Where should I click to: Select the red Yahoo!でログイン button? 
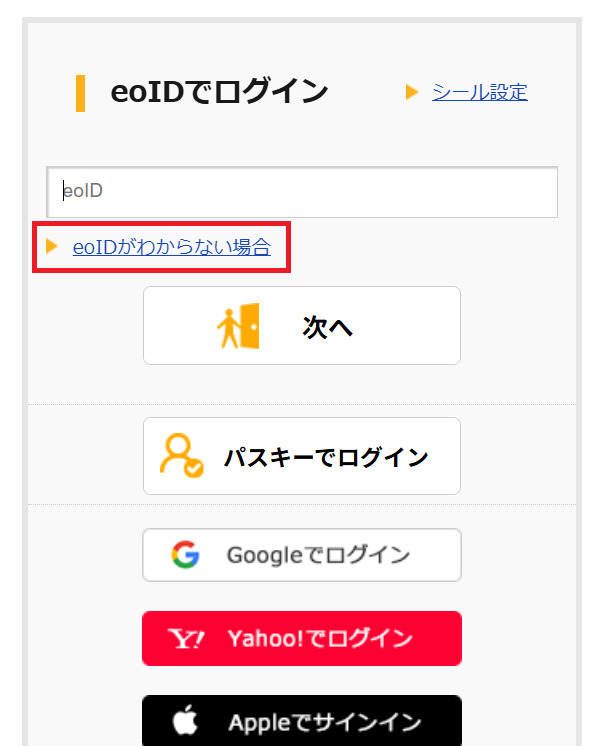click(302, 638)
